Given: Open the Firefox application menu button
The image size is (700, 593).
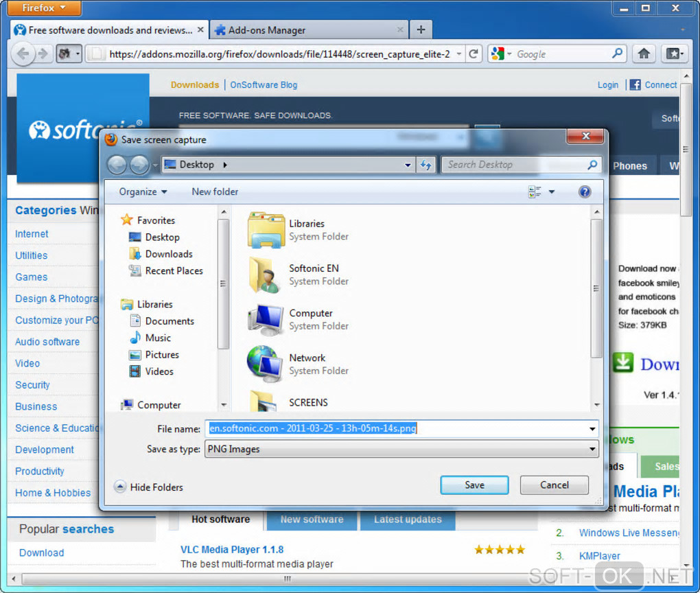Looking at the screenshot, I should tap(44, 8).
